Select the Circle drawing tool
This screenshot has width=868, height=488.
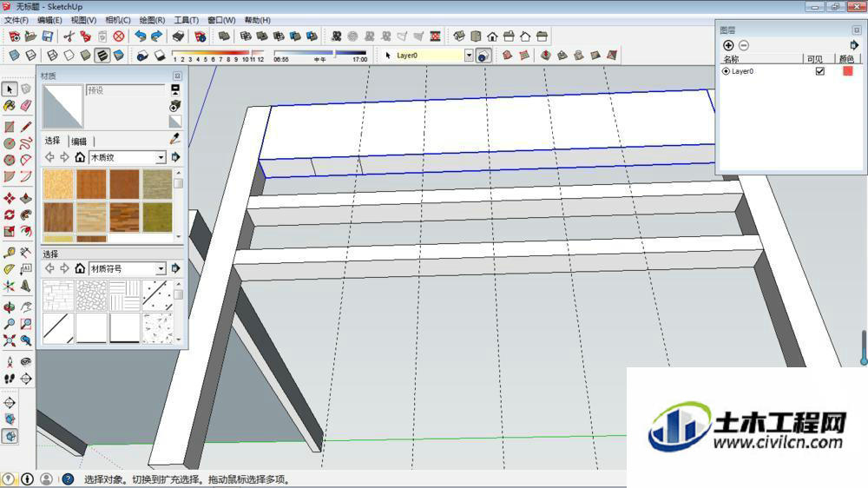click(x=10, y=143)
